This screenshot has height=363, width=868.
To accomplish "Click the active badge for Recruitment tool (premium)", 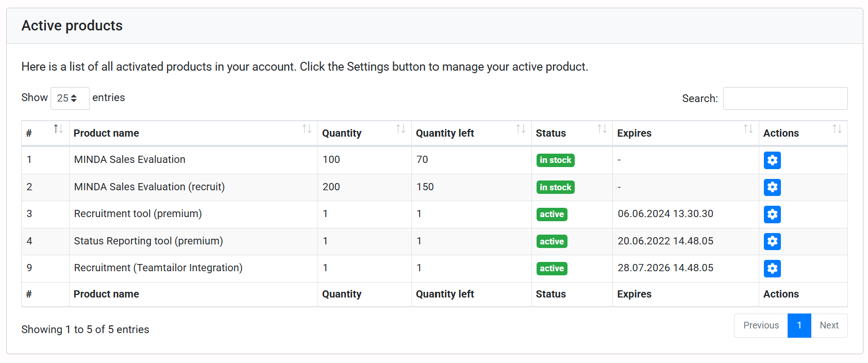I will [x=552, y=214].
